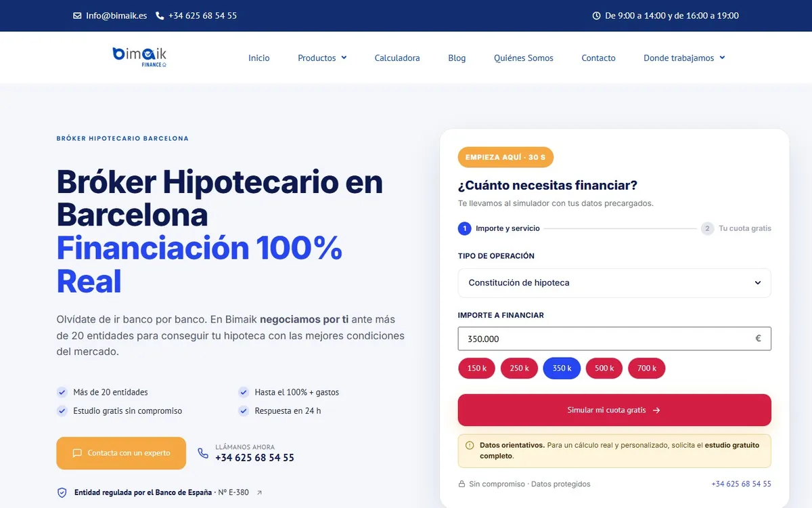812x508 pixels.
Task: Click the phone number under Llámanos ahora
Action: click(x=254, y=458)
